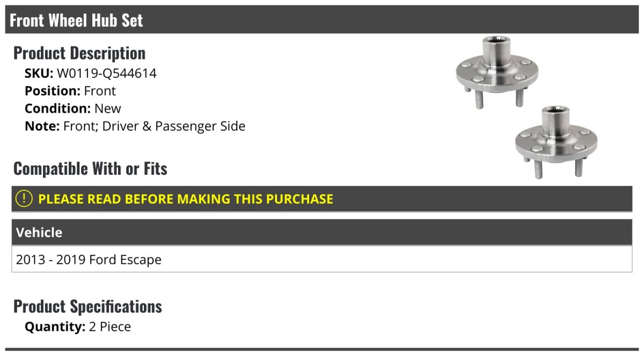Click the Compatible With or Fits heading
The height and width of the screenshot is (356, 644).
click(x=90, y=169)
